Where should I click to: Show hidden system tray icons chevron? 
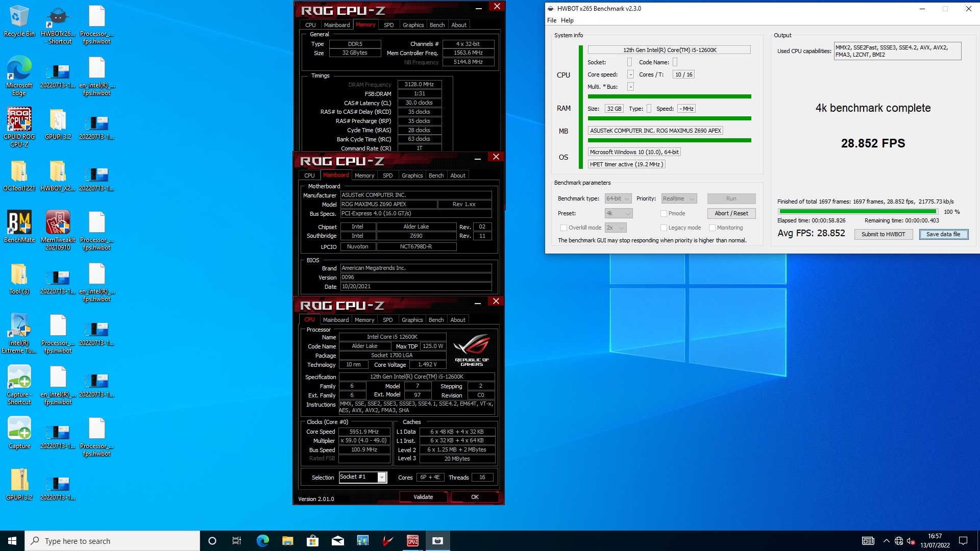887,541
